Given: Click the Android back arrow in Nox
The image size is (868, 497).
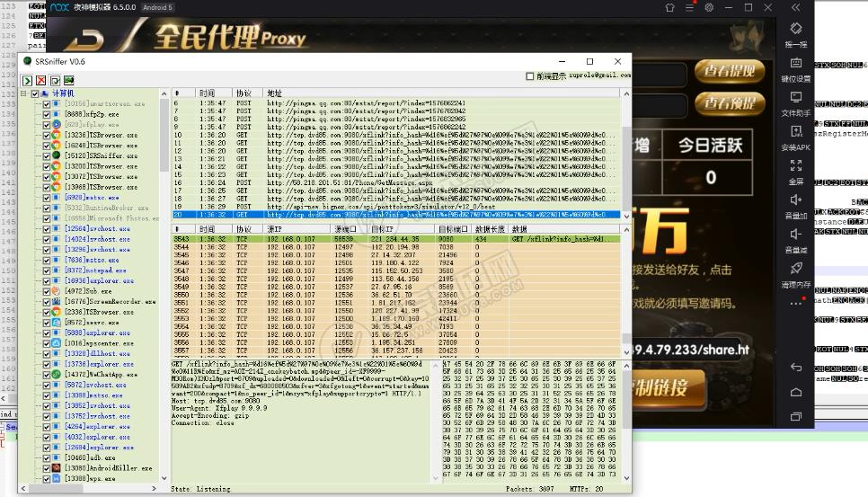Looking at the screenshot, I should coord(795,367).
